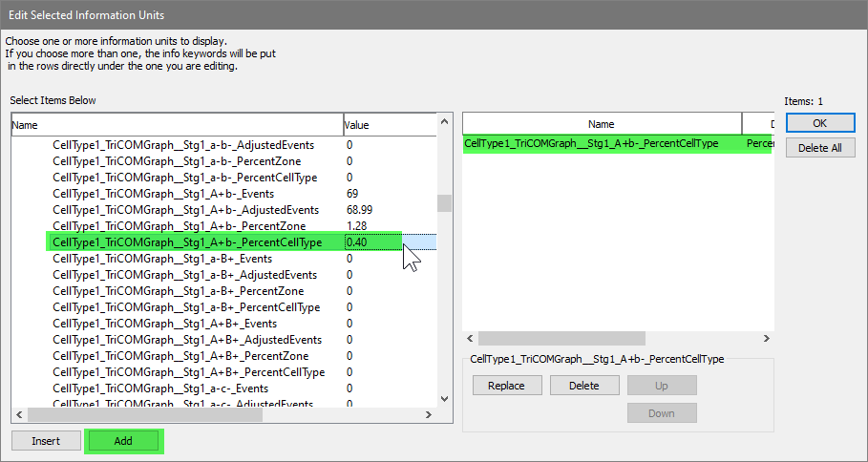The height and width of the screenshot is (462, 868).
Task: Click the OK button
Action: tap(820, 123)
